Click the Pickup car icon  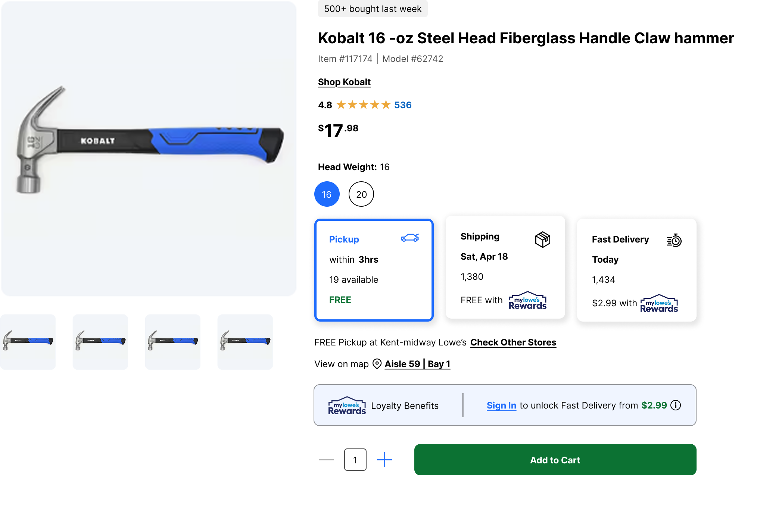[409, 238]
